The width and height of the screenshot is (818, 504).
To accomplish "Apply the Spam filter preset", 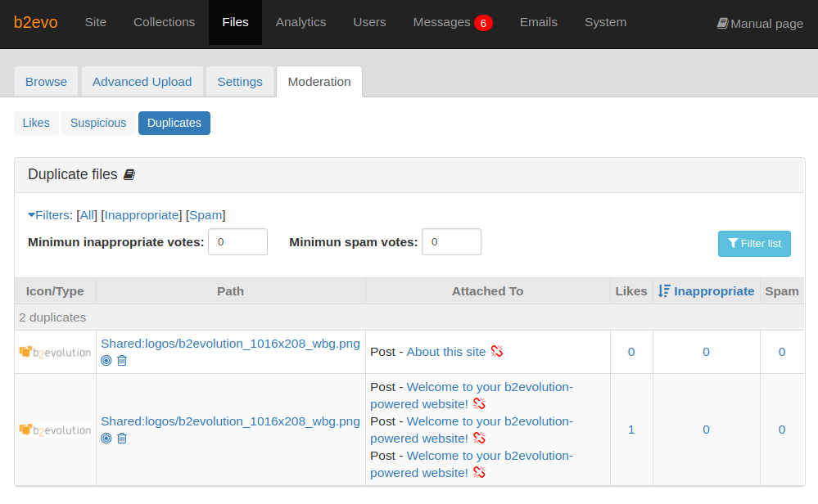I will pyautogui.click(x=206, y=215).
